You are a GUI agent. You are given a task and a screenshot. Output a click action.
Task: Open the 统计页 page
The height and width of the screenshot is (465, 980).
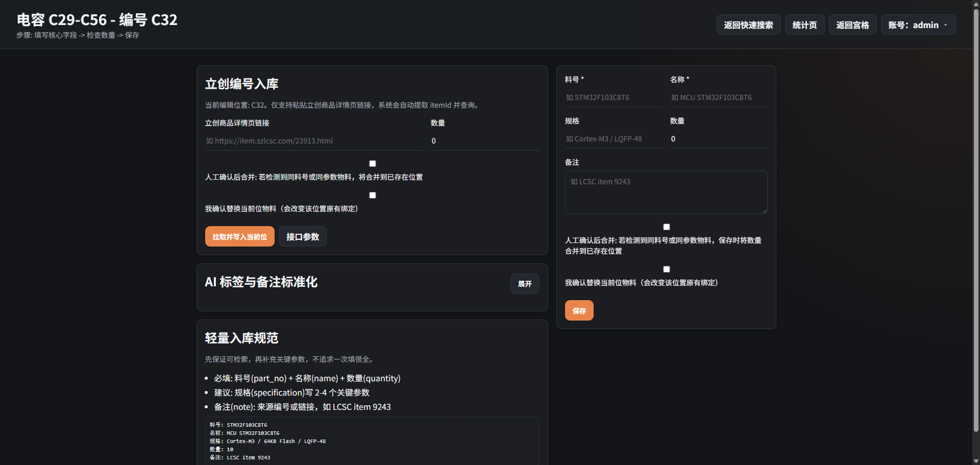804,25
